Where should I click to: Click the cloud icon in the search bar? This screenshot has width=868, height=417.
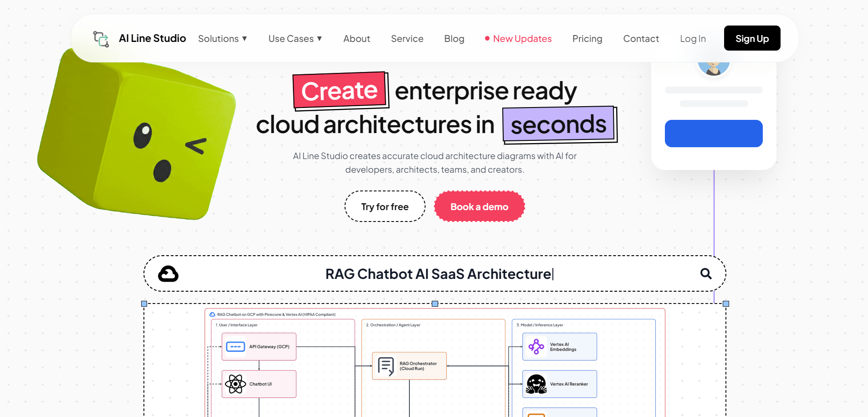[x=168, y=274]
